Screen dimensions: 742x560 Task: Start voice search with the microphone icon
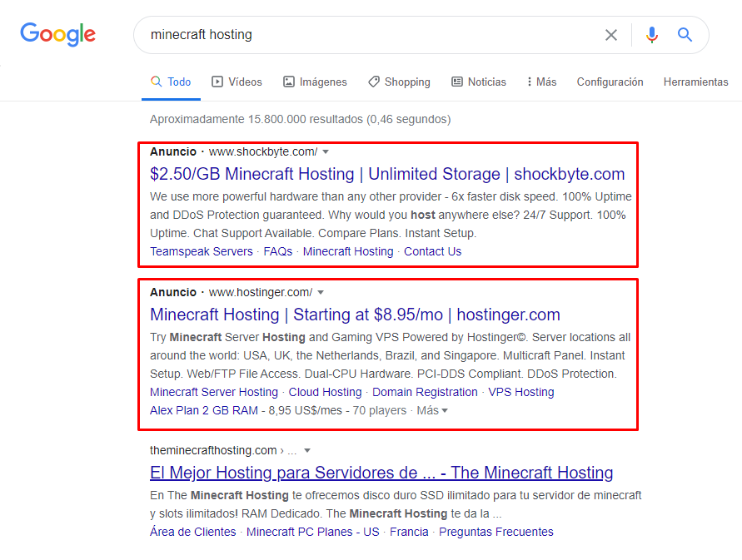[651, 35]
